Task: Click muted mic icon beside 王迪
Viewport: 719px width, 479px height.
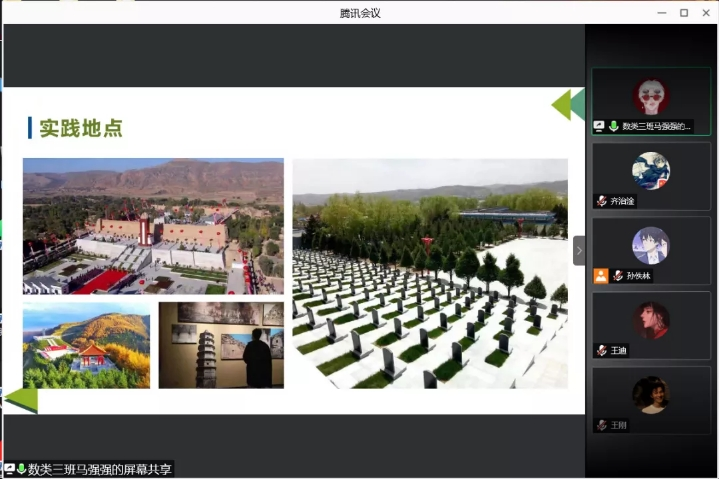Action: [x=601, y=350]
